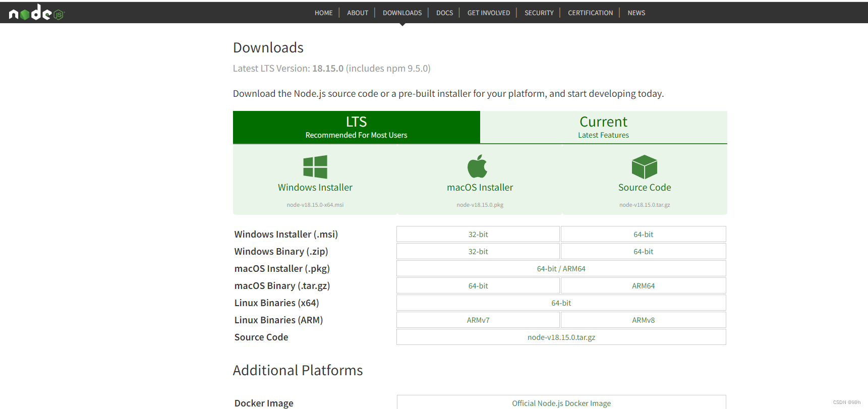Screen dimensions: 868x409
Task: Go to the DOWNLOADS menu item
Action: tap(402, 13)
